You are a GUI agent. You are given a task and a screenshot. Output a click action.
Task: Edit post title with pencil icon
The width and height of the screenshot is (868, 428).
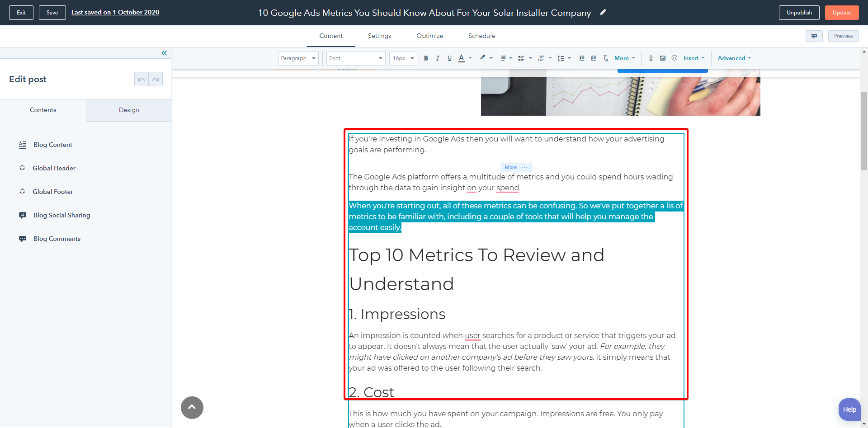coord(603,12)
